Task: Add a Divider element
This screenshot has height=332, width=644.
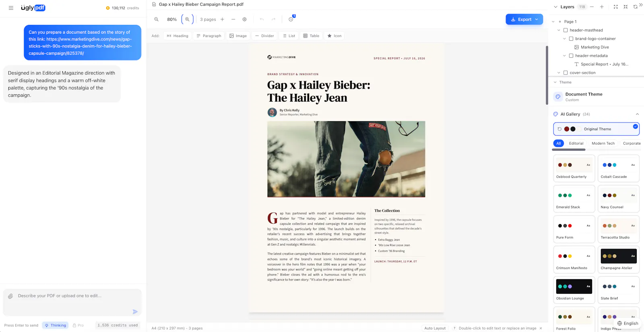Action: 264,36
